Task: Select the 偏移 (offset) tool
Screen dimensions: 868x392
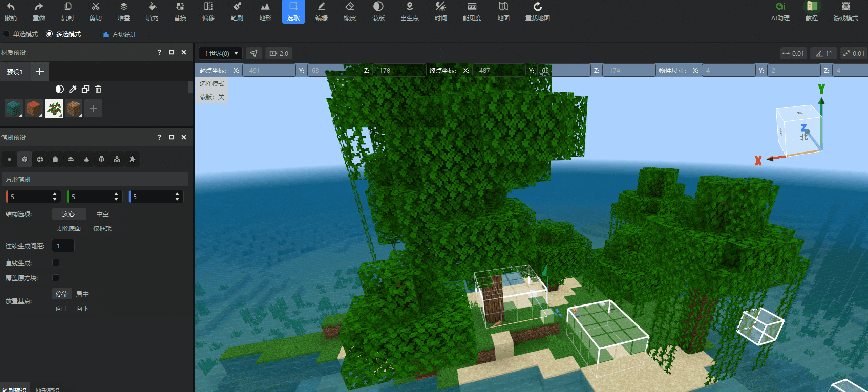Action: click(x=208, y=11)
